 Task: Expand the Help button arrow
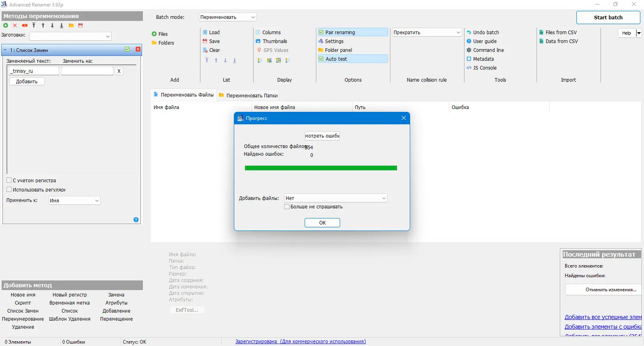coord(639,33)
